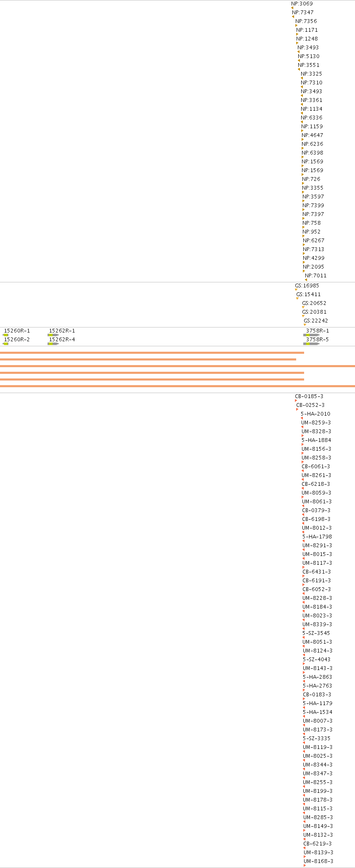Image resolution: width=355 pixels, height=868 pixels.
Task: Open the NP:7356 feature
Action: pyautogui.click(x=306, y=21)
